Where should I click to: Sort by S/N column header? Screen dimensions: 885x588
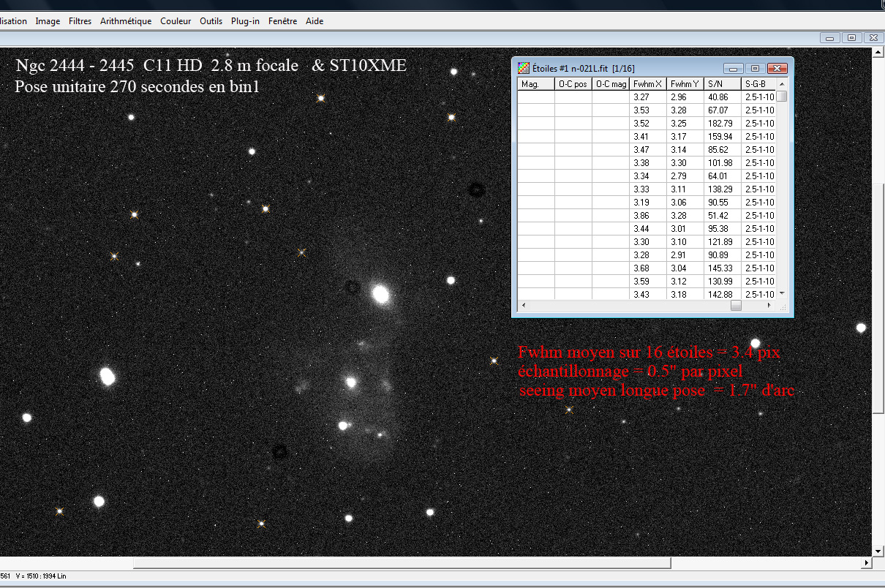(x=723, y=84)
